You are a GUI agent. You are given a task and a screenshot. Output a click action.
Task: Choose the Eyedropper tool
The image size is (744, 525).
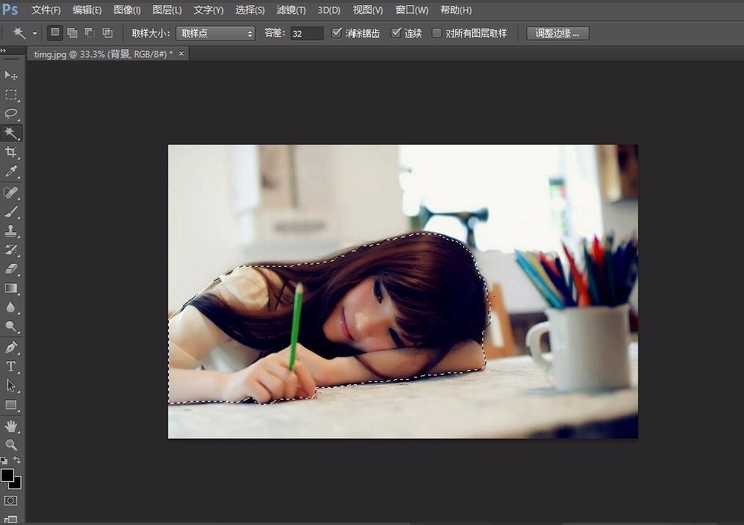pos(11,172)
